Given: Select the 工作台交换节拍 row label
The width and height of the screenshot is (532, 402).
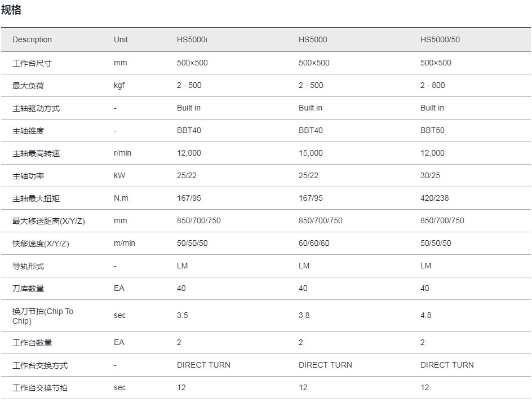Looking at the screenshot, I should coord(40,388).
